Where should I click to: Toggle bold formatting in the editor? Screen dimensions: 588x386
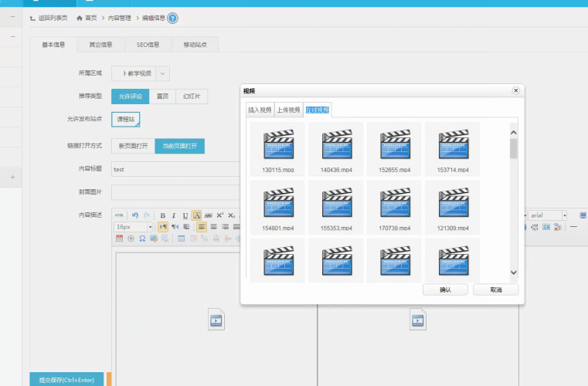click(162, 215)
